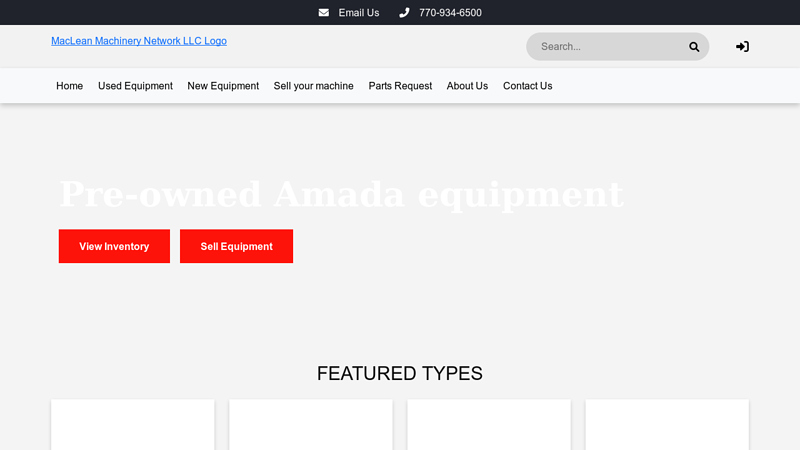Click the magnifying glass search icon
The height and width of the screenshot is (450, 800).
(x=694, y=47)
